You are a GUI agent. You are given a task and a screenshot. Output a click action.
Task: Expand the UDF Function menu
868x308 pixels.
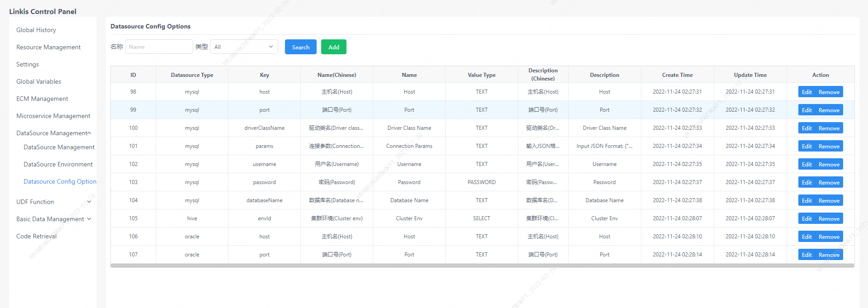pos(89,202)
